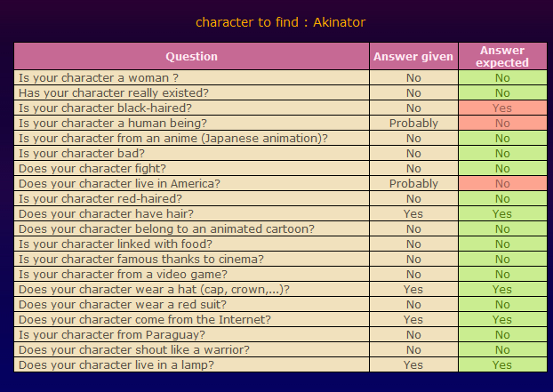Click "Probably" answer for the live in America row
The height and width of the screenshot is (392, 553).
click(413, 183)
